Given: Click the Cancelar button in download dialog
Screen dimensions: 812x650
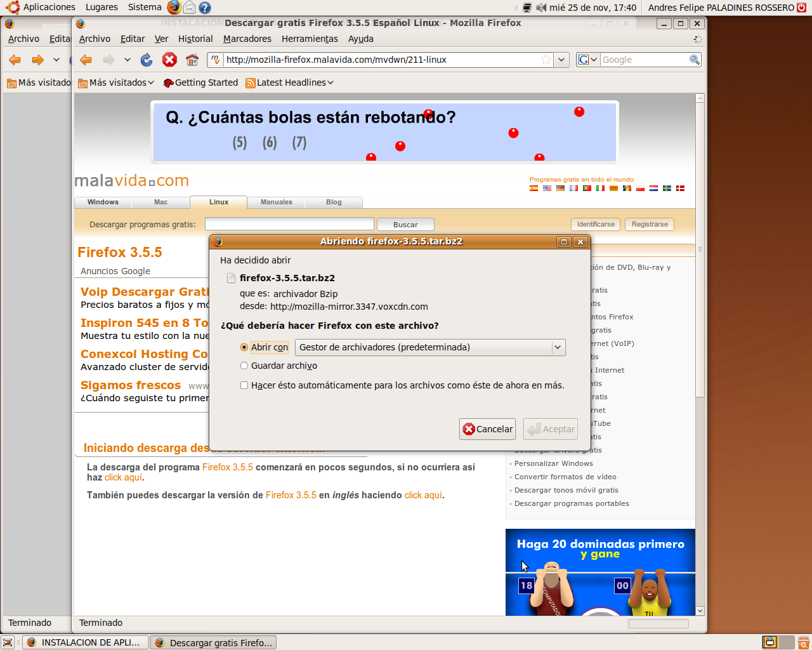Looking at the screenshot, I should point(487,429).
